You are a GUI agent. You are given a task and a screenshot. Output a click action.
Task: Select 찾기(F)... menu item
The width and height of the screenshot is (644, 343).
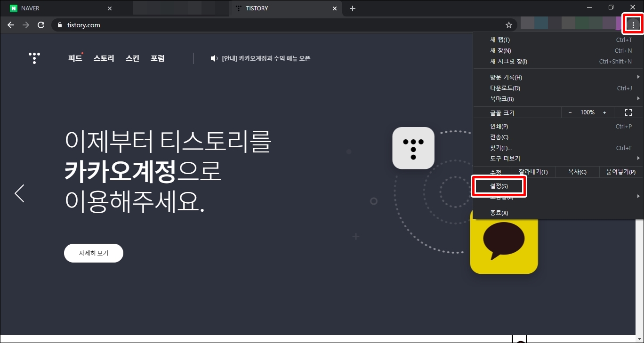click(558, 148)
